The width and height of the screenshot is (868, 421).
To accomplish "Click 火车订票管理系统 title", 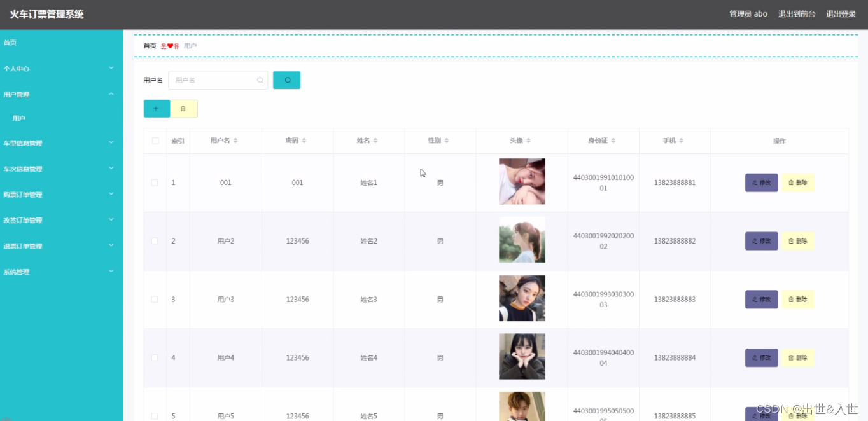I will pos(46,14).
